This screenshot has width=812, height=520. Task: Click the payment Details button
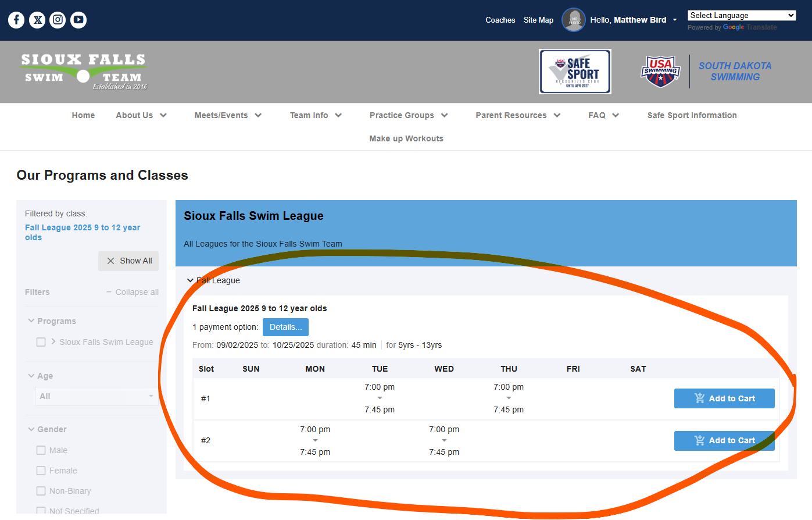point(285,327)
